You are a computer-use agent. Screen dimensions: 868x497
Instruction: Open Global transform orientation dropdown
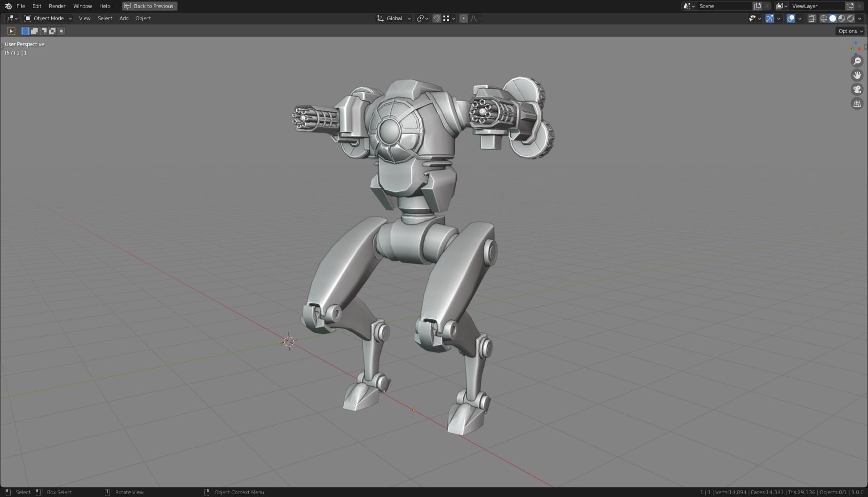(394, 18)
